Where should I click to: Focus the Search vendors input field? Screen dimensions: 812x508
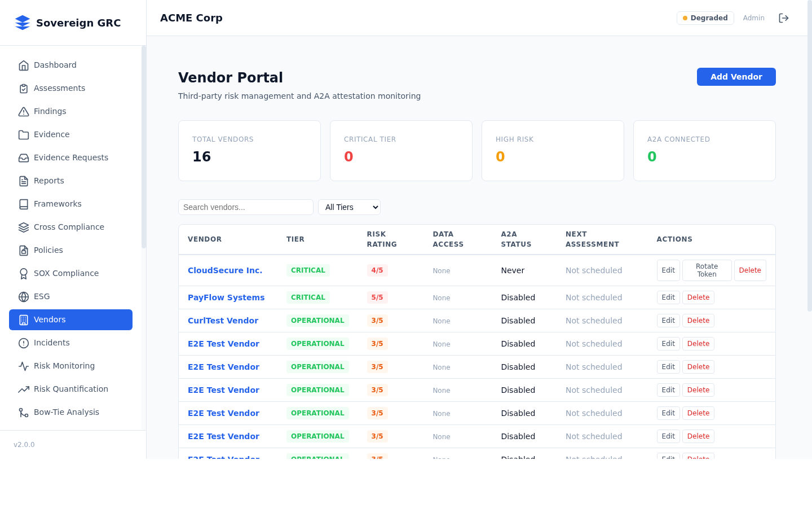(245, 207)
